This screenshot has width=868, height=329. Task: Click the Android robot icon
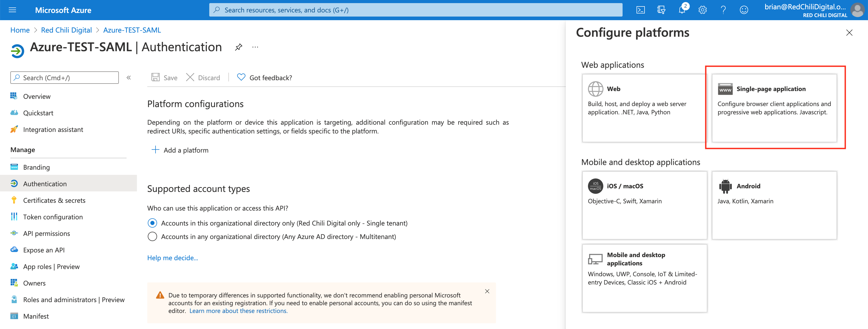point(725,186)
